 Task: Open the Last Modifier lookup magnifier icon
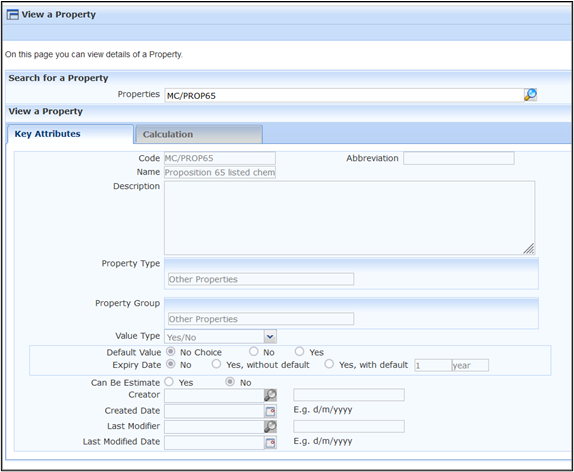click(270, 427)
